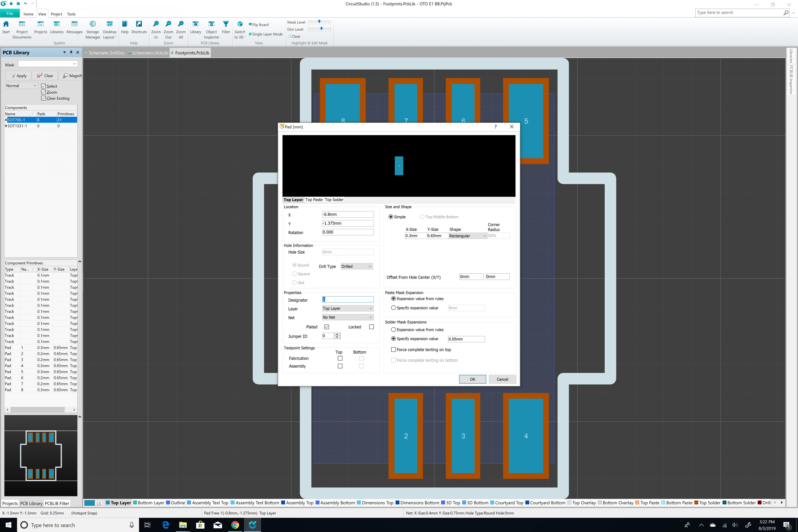Open Storage Manager
798x532 pixels.
point(93,29)
